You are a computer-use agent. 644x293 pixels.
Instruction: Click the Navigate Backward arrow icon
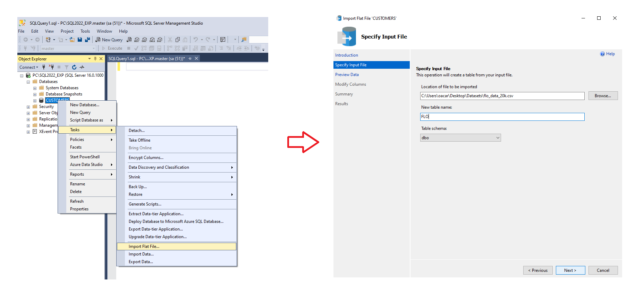coord(26,40)
